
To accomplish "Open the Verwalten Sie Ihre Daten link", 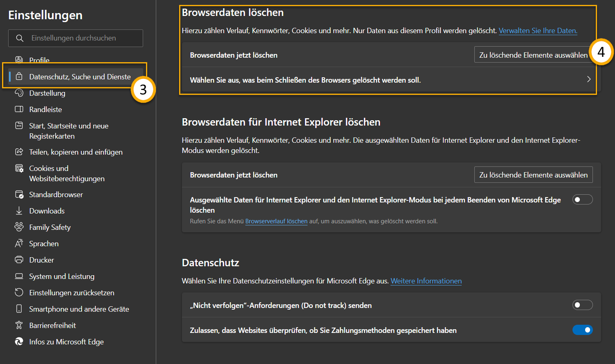I will 538,31.
